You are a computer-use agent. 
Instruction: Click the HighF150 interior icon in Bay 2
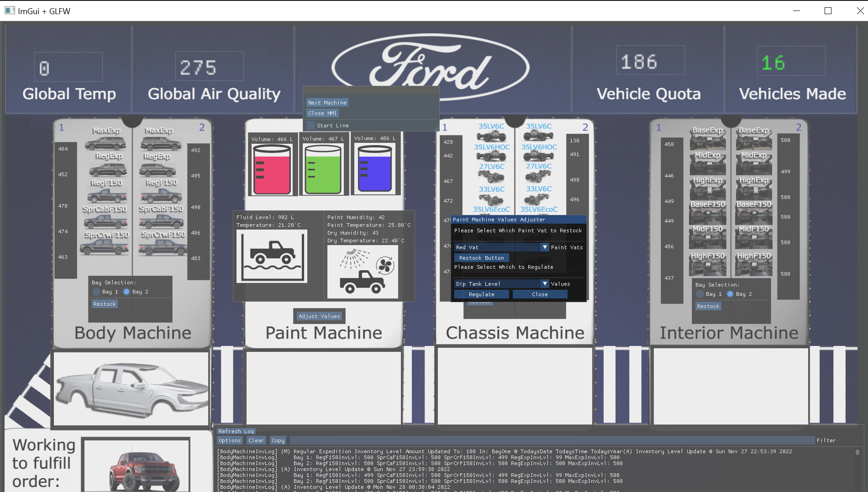(x=753, y=265)
